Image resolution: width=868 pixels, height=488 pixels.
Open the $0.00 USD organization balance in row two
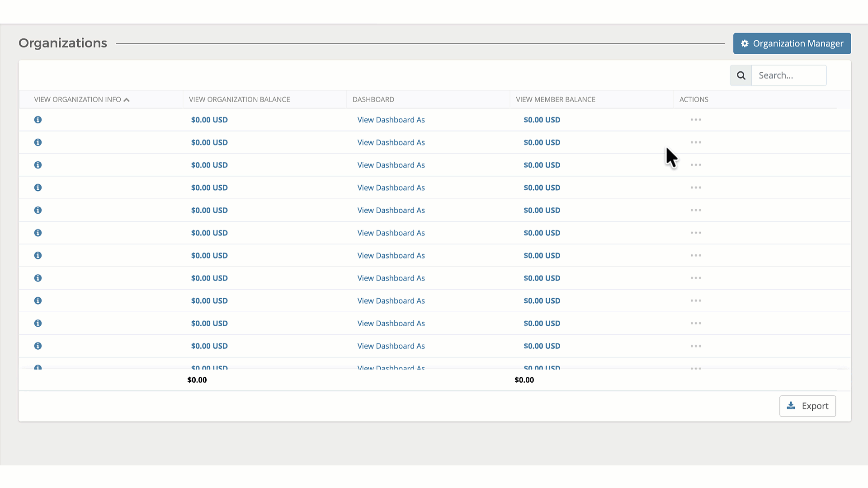(209, 142)
